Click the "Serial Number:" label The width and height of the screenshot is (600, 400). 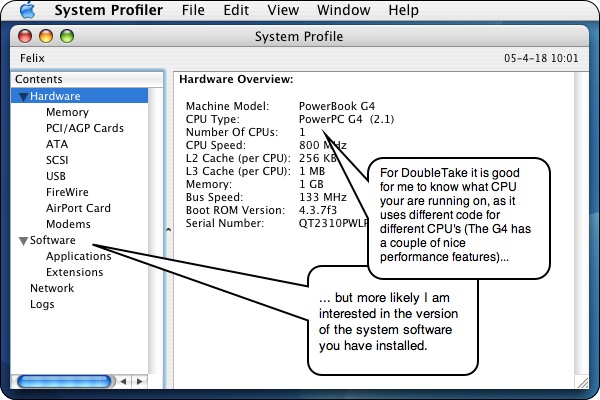click(225, 223)
